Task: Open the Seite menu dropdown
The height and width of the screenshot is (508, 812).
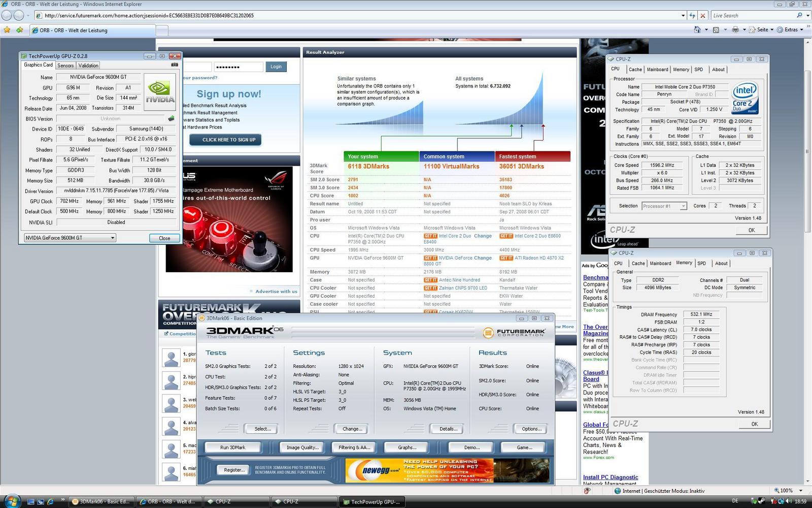Action: coord(761,30)
